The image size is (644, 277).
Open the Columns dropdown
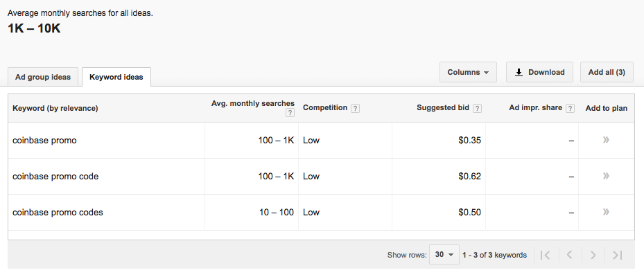click(468, 72)
